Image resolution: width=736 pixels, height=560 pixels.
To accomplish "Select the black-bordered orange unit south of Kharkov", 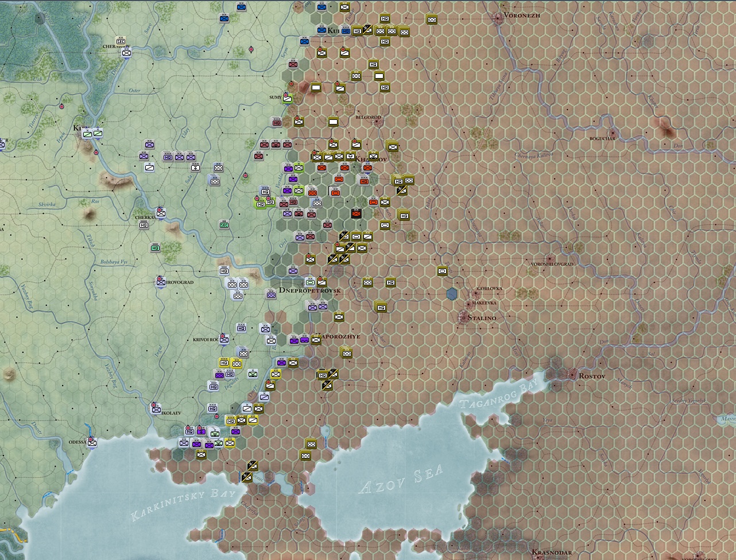I will (357, 214).
